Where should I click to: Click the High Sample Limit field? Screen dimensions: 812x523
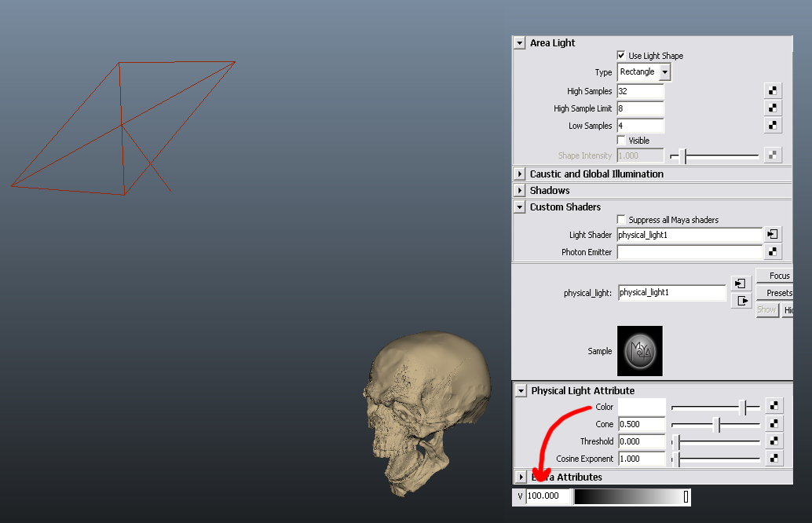click(640, 108)
